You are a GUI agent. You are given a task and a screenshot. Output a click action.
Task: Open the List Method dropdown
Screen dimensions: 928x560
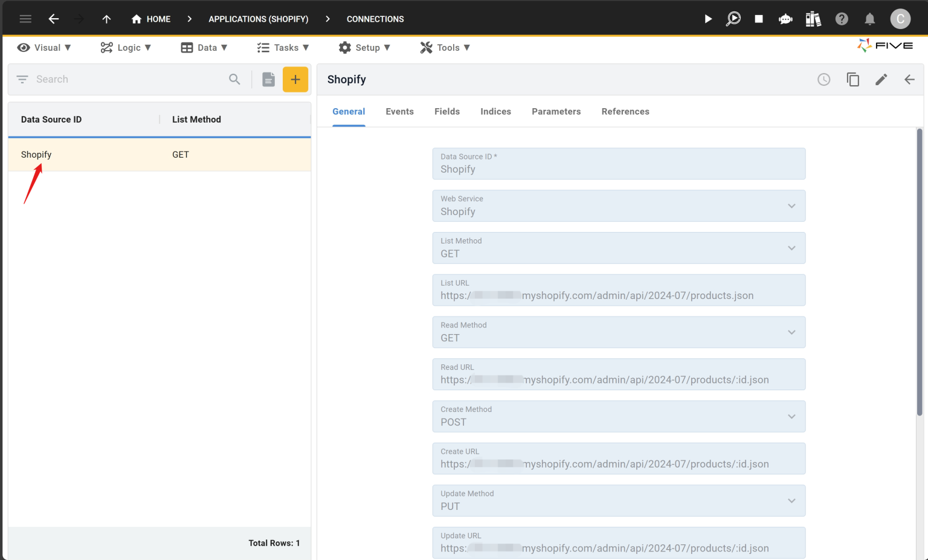(791, 248)
